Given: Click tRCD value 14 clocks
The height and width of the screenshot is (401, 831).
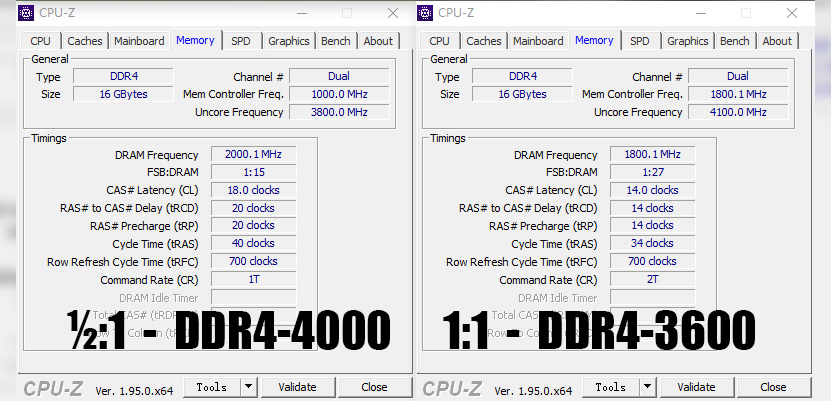Looking at the screenshot, I should pos(652,208).
